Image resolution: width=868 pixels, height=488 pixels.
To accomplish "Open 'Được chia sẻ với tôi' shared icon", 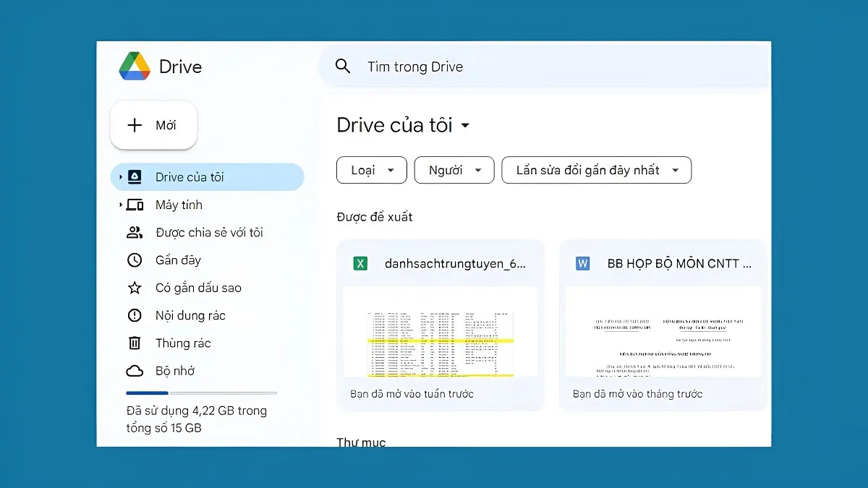I will [x=134, y=232].
